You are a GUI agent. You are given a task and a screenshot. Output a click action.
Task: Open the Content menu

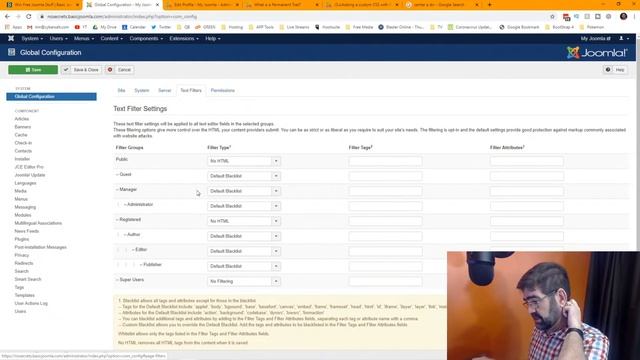(111, 38)
